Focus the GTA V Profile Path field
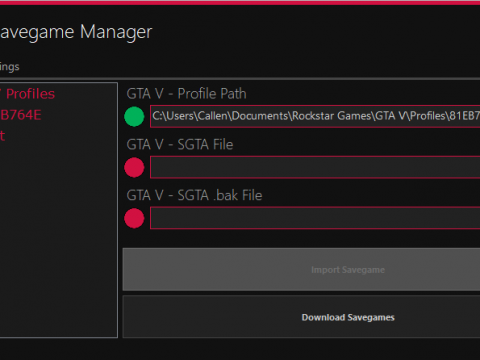480x360 pixels. coord(315,116)
